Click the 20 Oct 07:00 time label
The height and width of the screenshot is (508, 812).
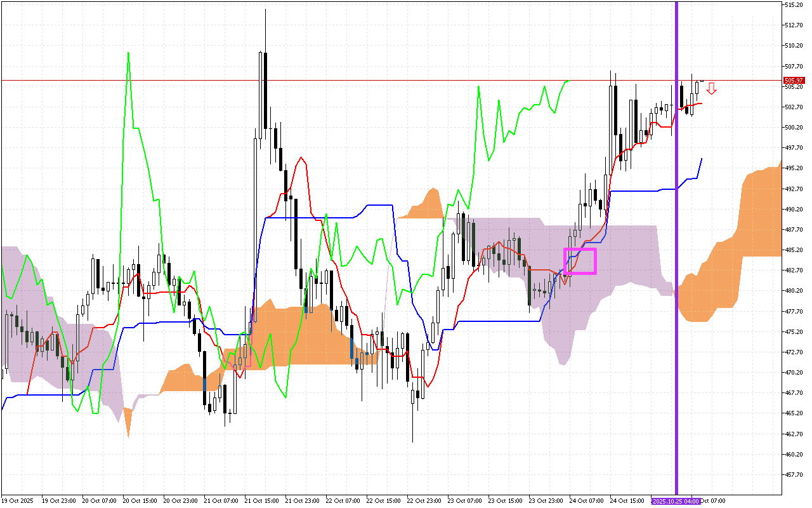tap(97, 501)
